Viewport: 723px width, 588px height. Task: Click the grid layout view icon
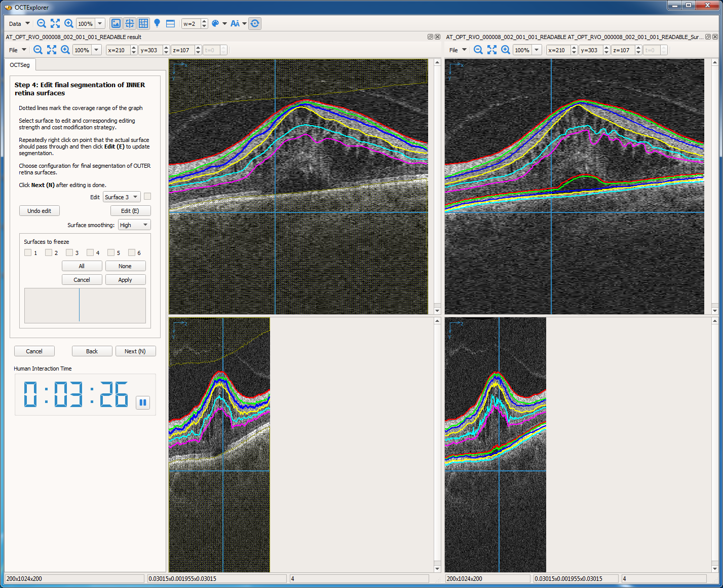coord(143,23)
